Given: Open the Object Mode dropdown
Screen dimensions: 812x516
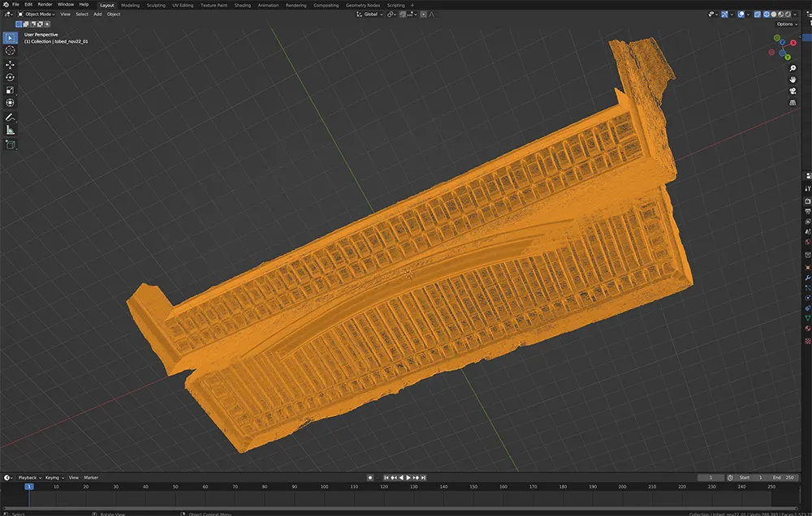Looking at the screenshot, I should click(37, 14).
